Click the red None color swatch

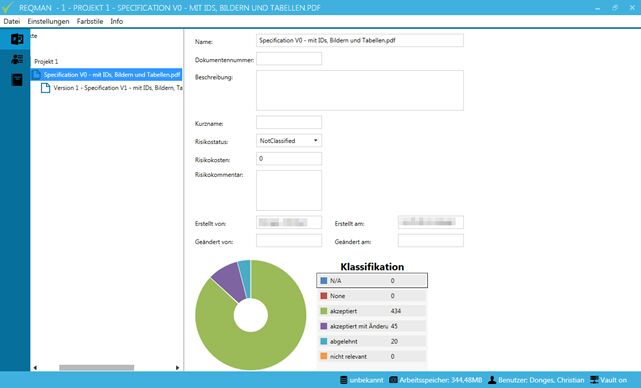pos(324,296)
